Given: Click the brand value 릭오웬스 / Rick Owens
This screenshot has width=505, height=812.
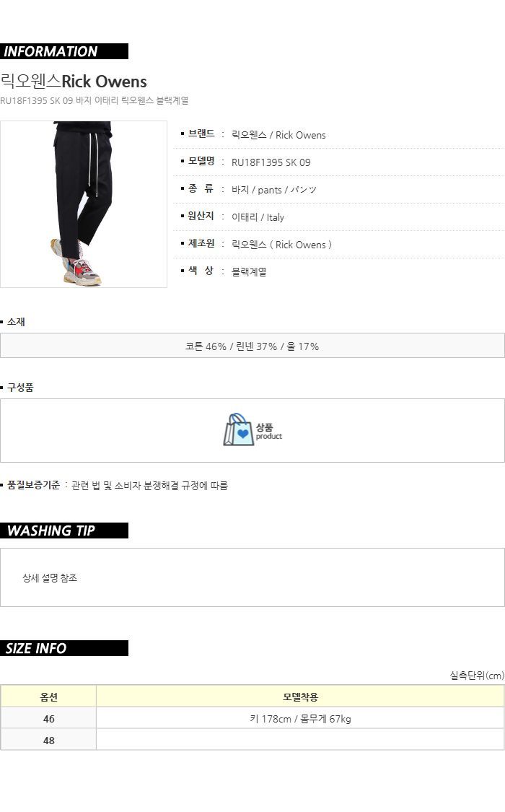Looking at the screenshot, I should pos(278,135).
